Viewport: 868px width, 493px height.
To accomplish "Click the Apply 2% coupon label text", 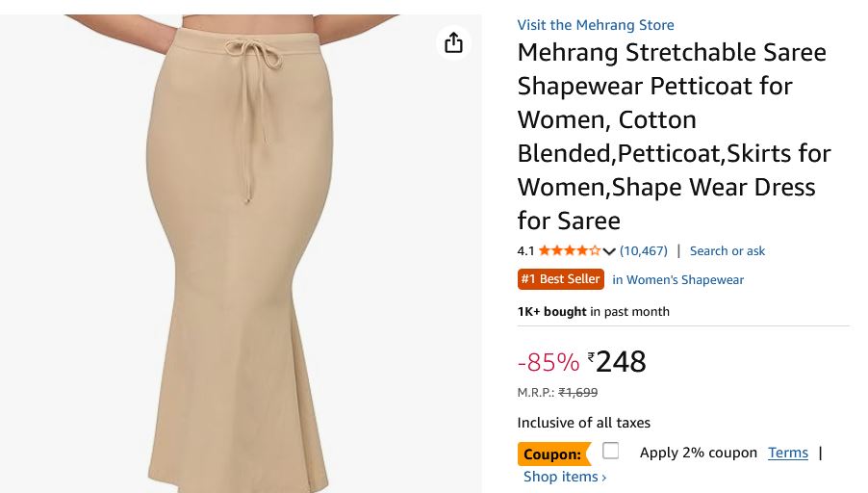I will point(698,453).
